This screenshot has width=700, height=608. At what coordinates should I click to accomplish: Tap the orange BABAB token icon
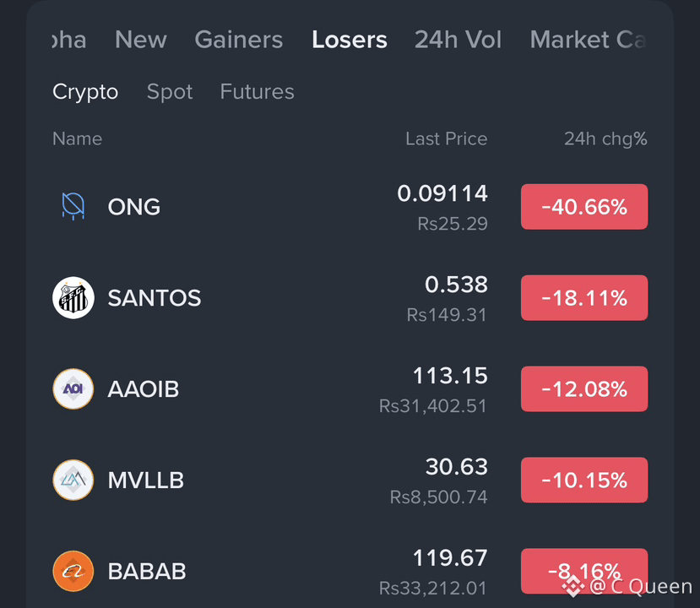point(73,571)
